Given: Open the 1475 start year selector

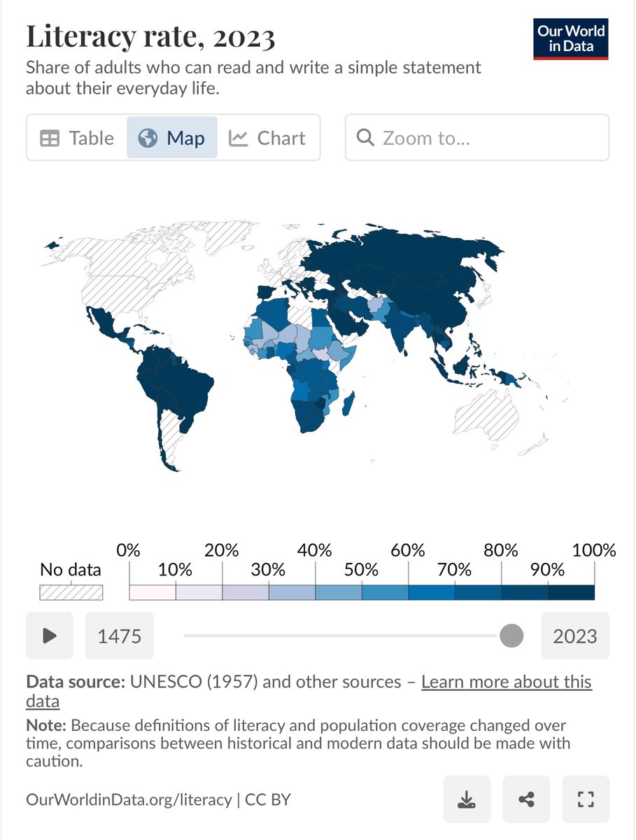Looking at the screenshot, I should click(120, 636).
